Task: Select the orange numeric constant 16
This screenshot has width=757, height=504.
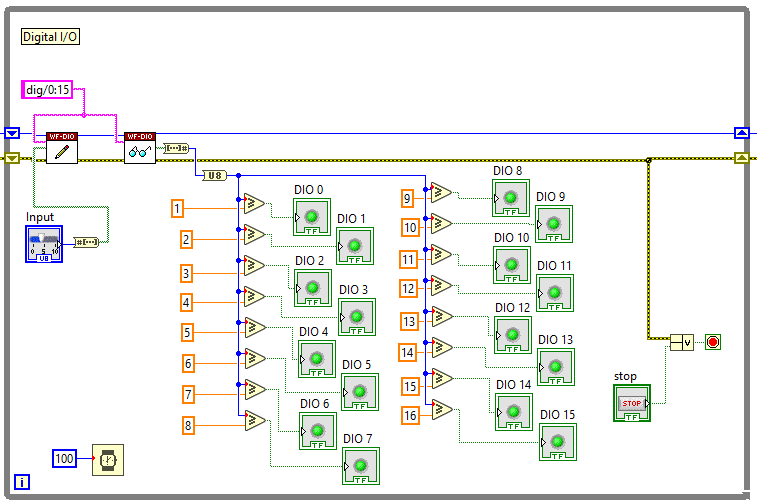Action: pyautogui.click(x=410, y=416)
